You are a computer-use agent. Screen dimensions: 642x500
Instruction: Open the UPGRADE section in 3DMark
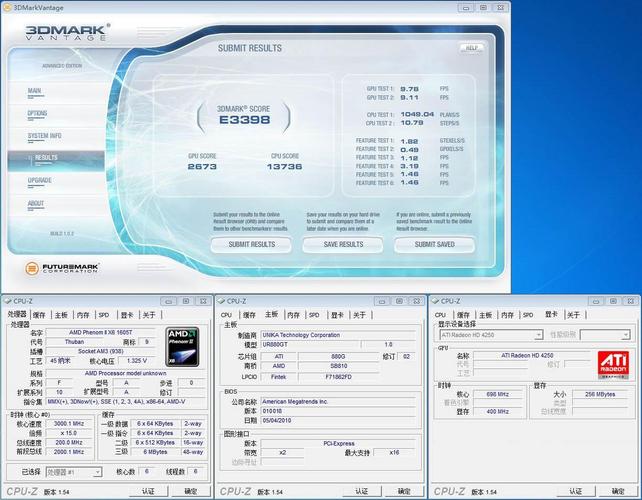(40, 180)
